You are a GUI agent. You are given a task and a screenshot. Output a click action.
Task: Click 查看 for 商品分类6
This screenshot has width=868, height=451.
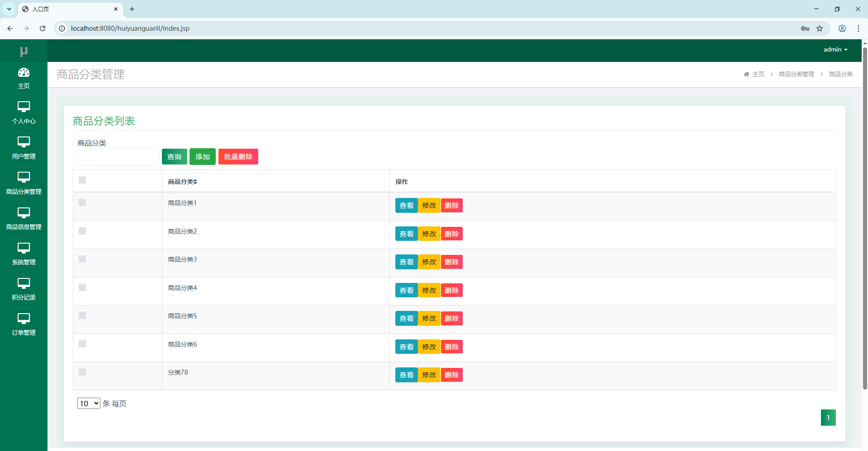(x=407, y=347)
